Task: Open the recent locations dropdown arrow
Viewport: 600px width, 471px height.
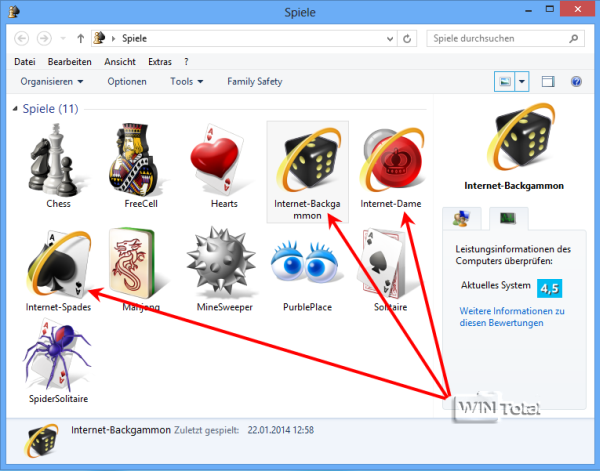Action: [63, 39]
